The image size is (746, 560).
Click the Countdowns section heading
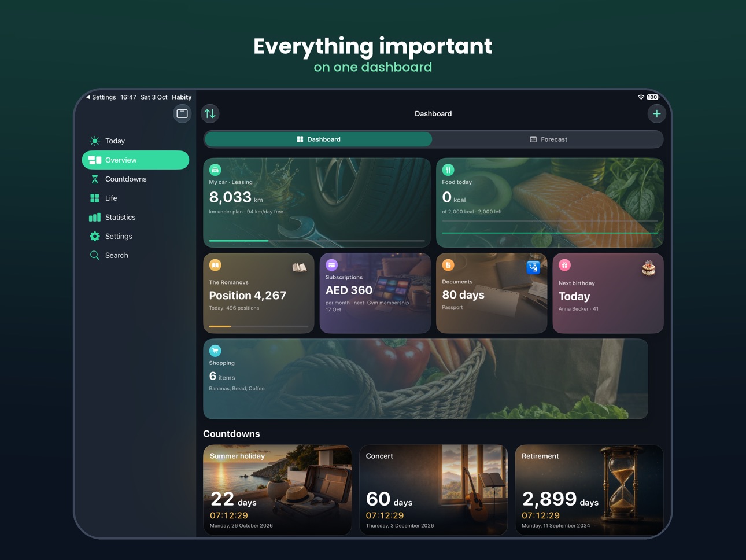pos(231,434)
